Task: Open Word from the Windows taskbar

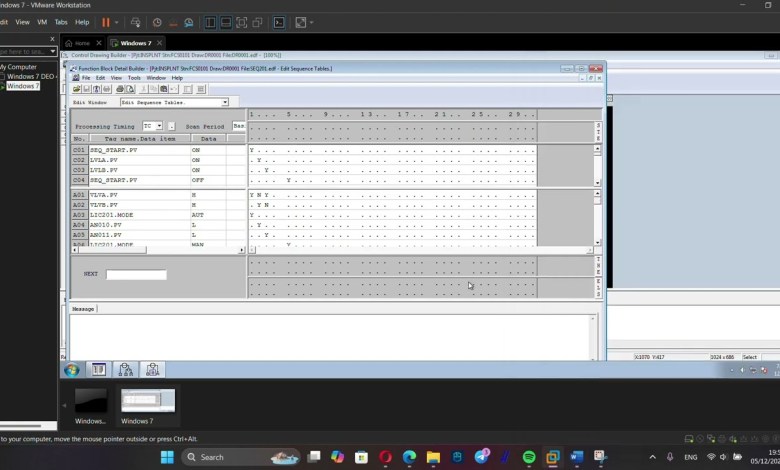Action: [x=577, y=457]
